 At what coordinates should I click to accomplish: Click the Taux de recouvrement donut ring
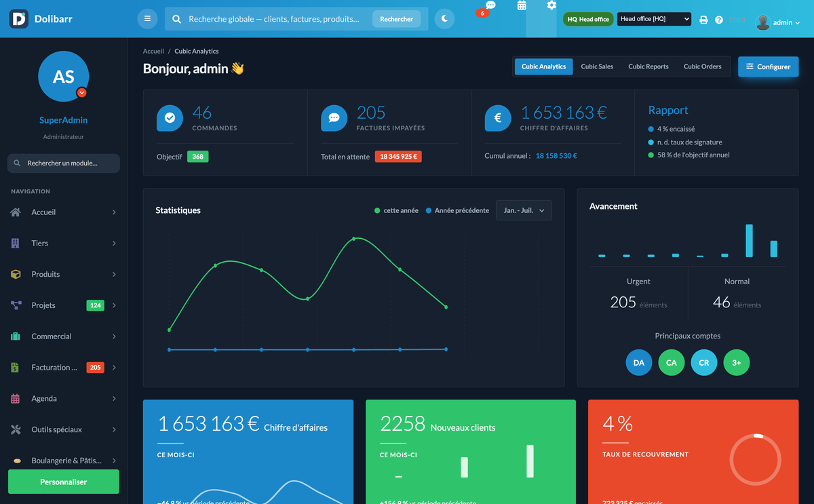point(756,459)
